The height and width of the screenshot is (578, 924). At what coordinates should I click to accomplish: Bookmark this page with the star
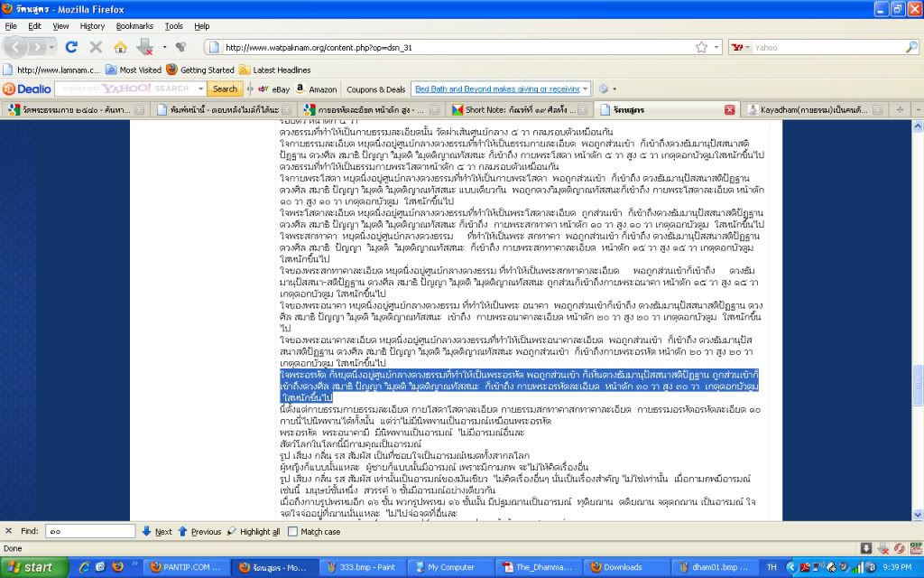point(701,47)
